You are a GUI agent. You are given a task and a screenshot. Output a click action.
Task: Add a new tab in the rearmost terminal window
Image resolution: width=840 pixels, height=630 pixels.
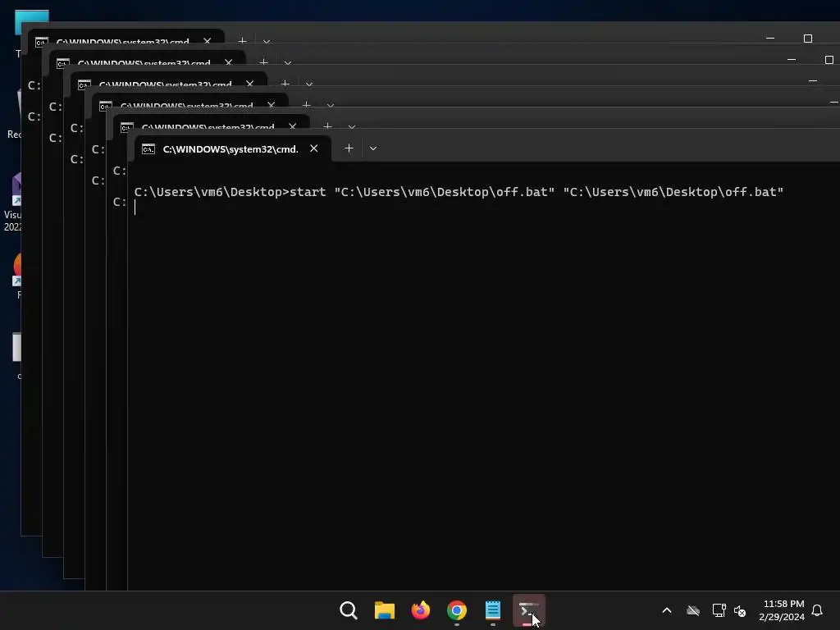(242, 40)
